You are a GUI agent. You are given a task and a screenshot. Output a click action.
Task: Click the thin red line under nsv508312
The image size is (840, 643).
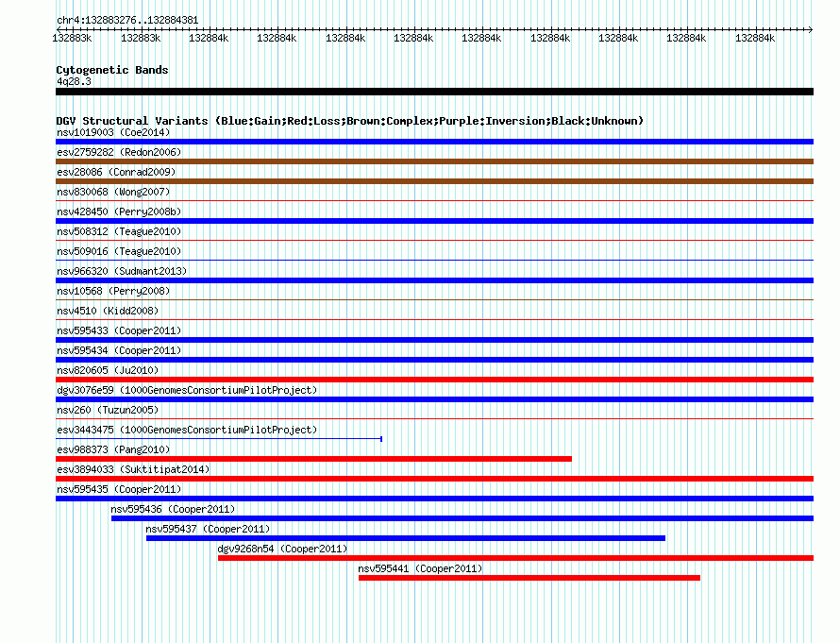[434, 241]
